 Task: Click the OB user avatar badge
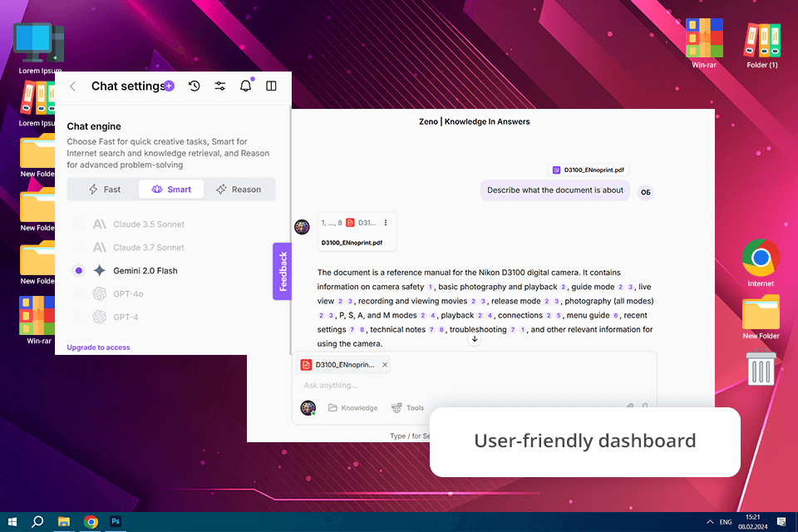click(x=645, y=193)
